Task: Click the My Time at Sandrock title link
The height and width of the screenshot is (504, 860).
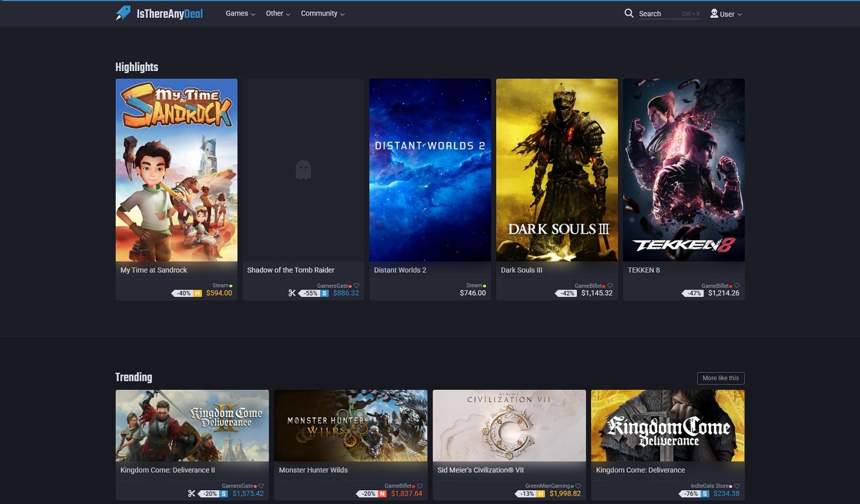Action: (153, 270)
